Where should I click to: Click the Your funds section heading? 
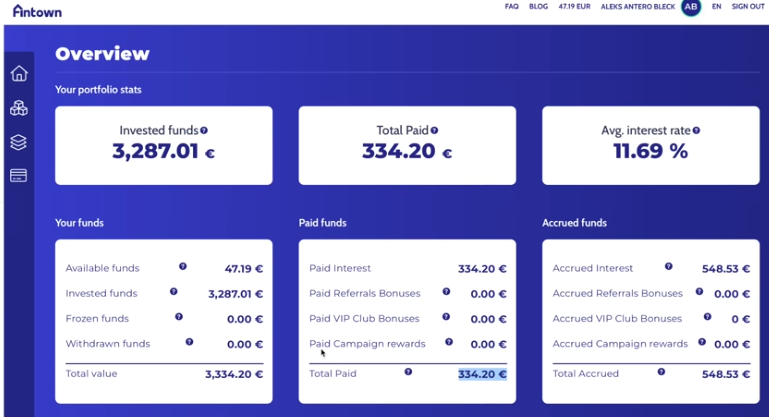coord(79,223)
